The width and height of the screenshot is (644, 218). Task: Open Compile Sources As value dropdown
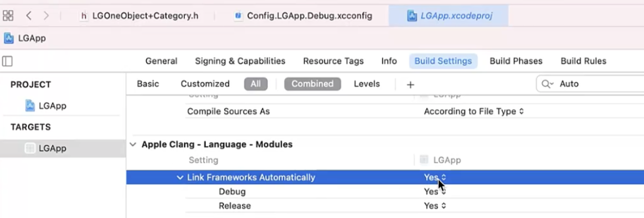[x=474, y=111]
